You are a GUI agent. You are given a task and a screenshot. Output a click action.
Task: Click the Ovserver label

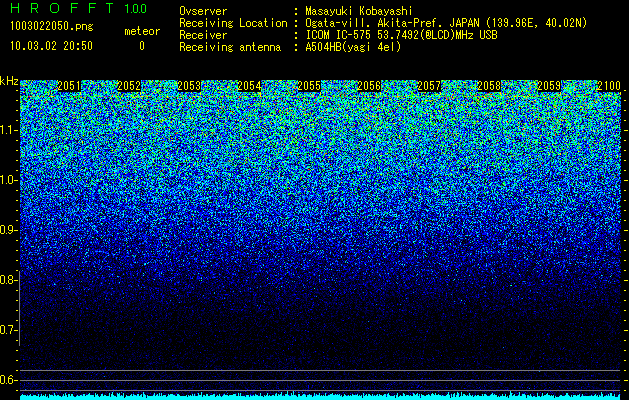click(203, 11)
